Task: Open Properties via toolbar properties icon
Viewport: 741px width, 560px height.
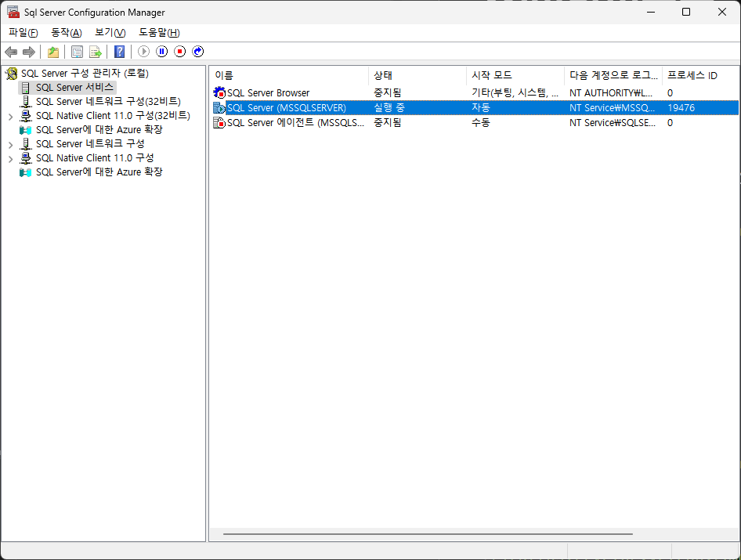Action: tap(77, 52)
